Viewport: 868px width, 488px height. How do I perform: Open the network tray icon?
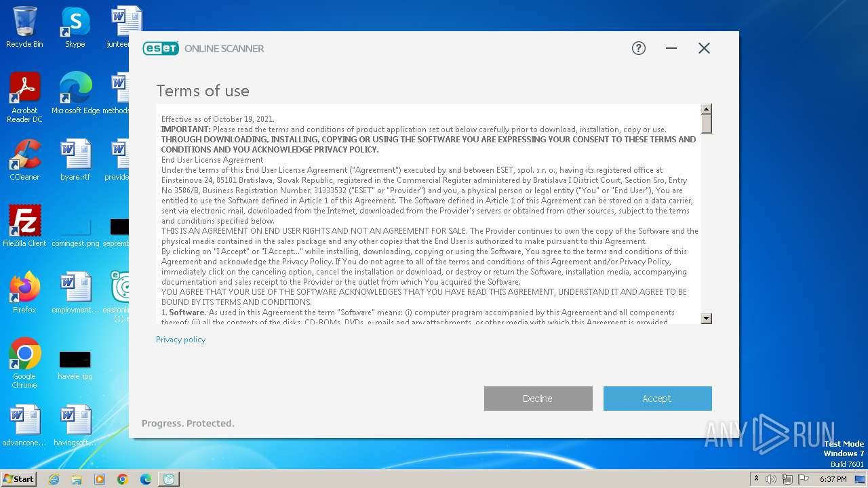click(787, 479)
